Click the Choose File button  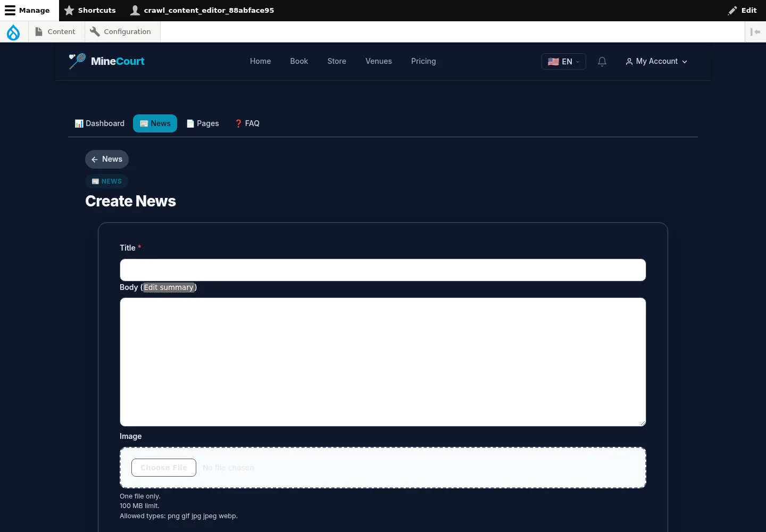click(x=164, y=468)
